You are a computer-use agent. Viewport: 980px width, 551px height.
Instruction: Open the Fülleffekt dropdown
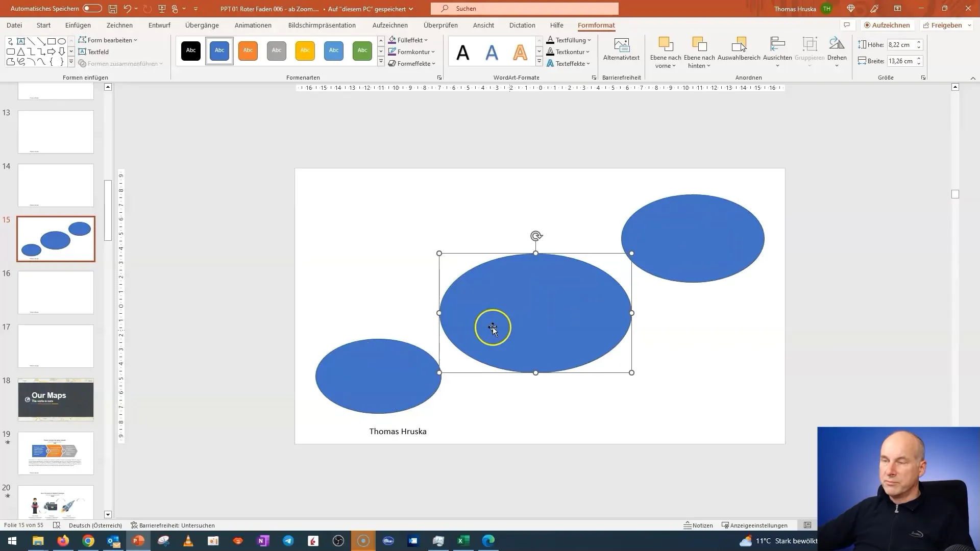pyautogui.click(x=408, y=40)
